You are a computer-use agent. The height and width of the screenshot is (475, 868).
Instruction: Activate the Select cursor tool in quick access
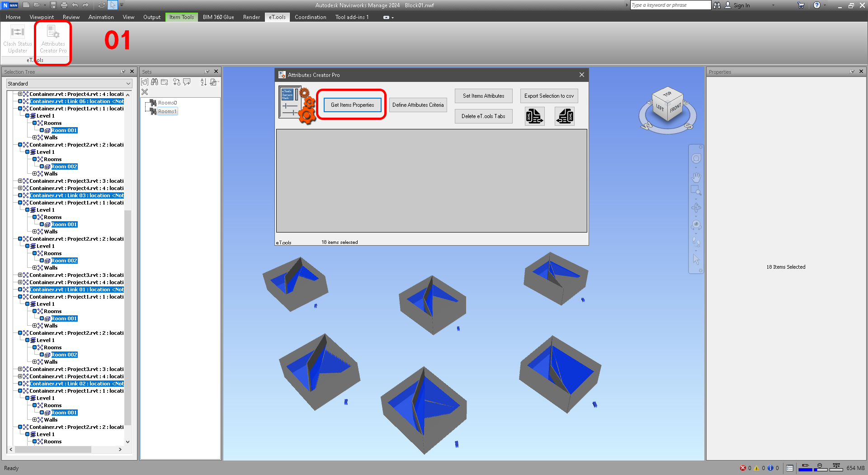click(x=112, y=5)
